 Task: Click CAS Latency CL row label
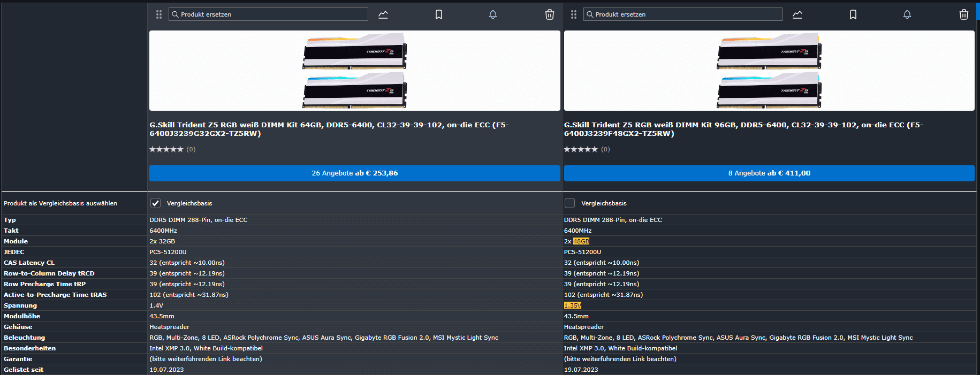29,263
